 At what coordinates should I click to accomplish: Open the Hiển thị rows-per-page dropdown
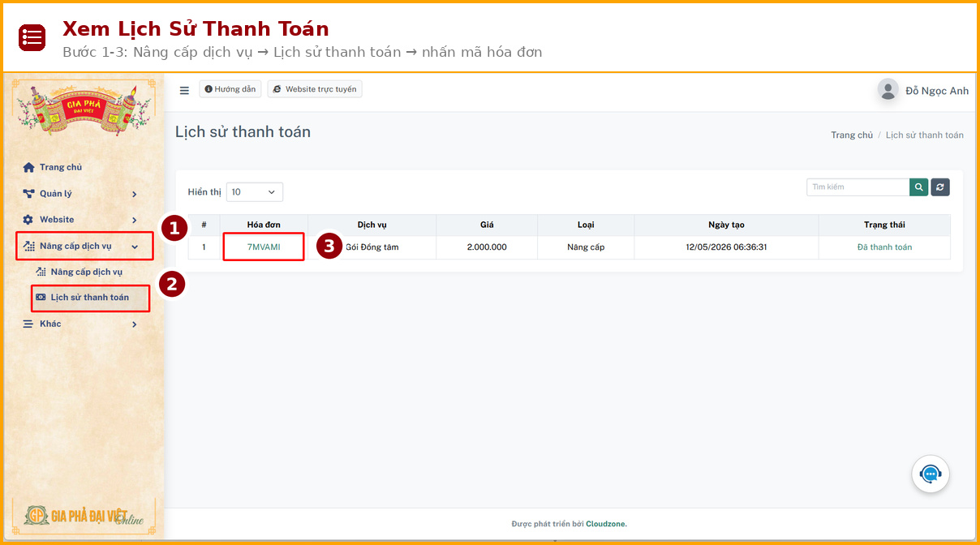254,192
